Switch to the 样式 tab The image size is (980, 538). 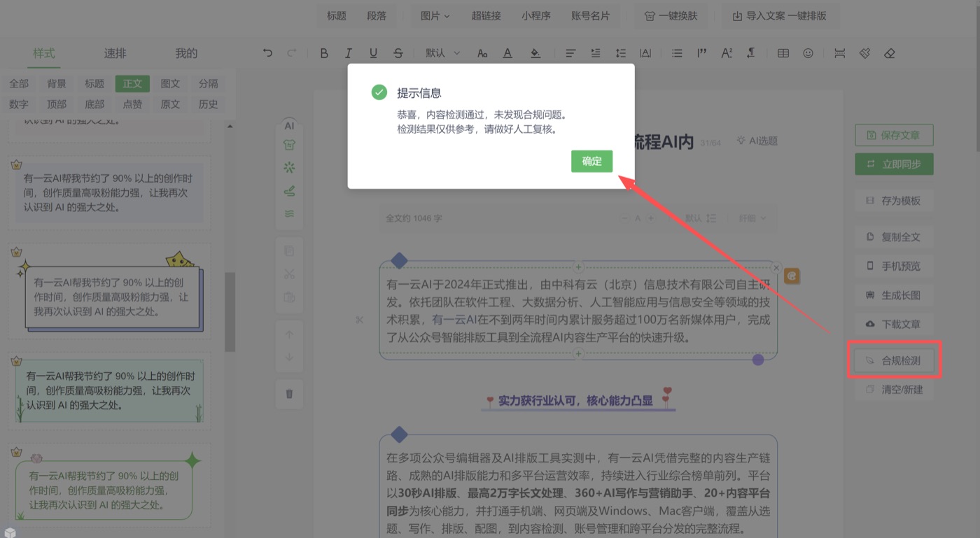tap(44, 53)
